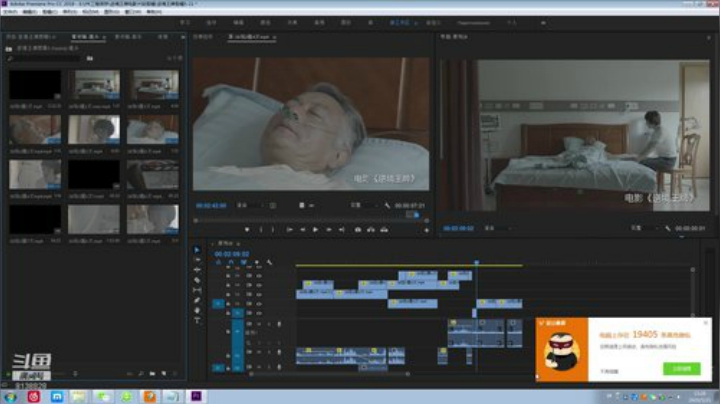Open the Source clip tab dropdown menu
The height and width of the screenshot is (404, 720).
(274, 37)
